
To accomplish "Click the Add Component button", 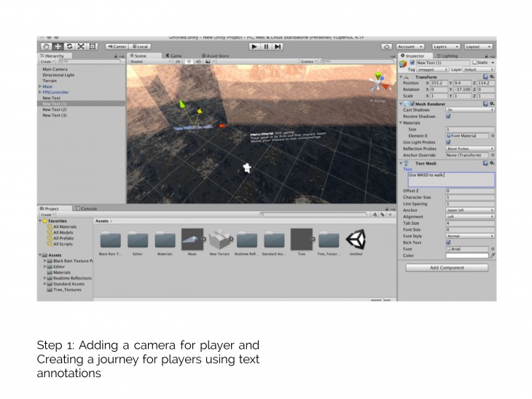I will point(447,268).
